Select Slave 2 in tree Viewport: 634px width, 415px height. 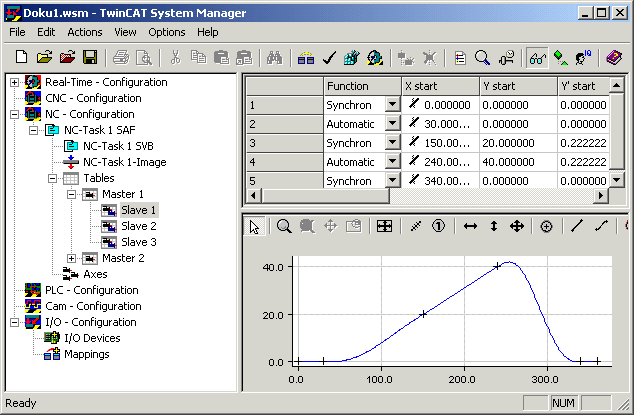tap(139, 226)
